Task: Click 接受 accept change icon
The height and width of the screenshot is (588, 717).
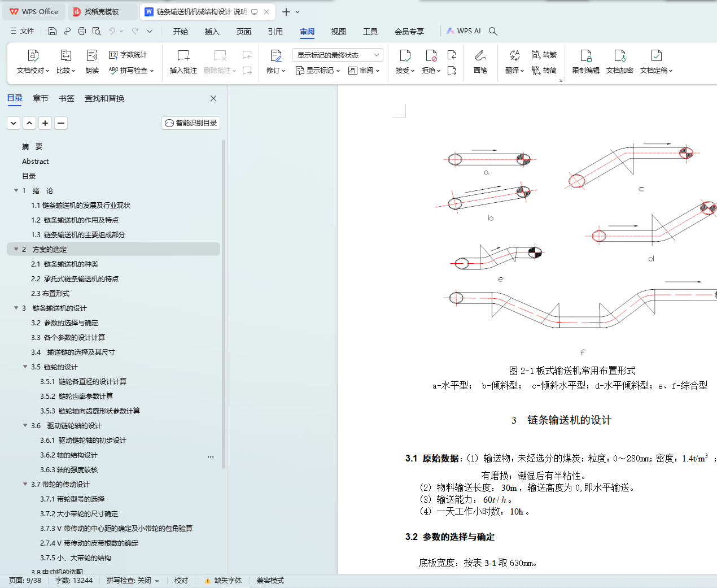Action: [x=405, y=55]
